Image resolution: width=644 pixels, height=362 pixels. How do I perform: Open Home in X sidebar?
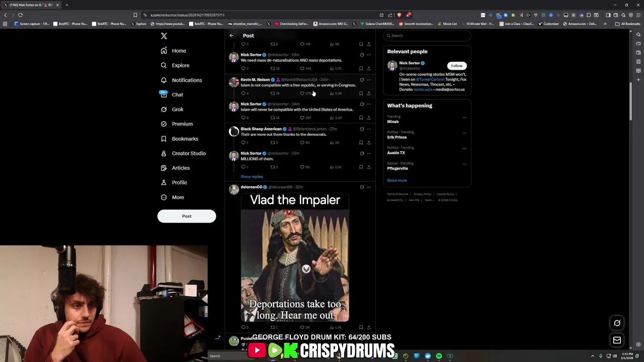pos(173,51)
